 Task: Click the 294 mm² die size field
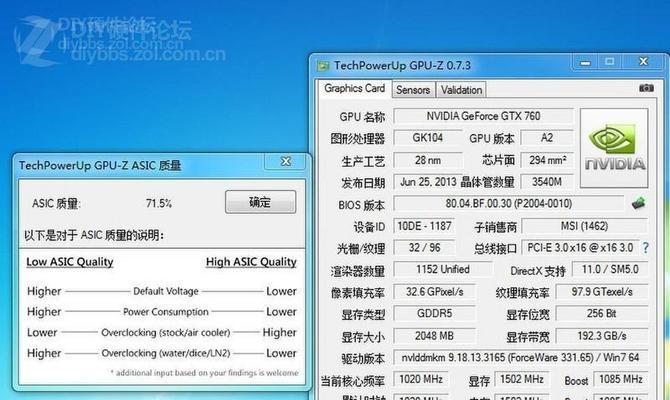pos(547,160)
